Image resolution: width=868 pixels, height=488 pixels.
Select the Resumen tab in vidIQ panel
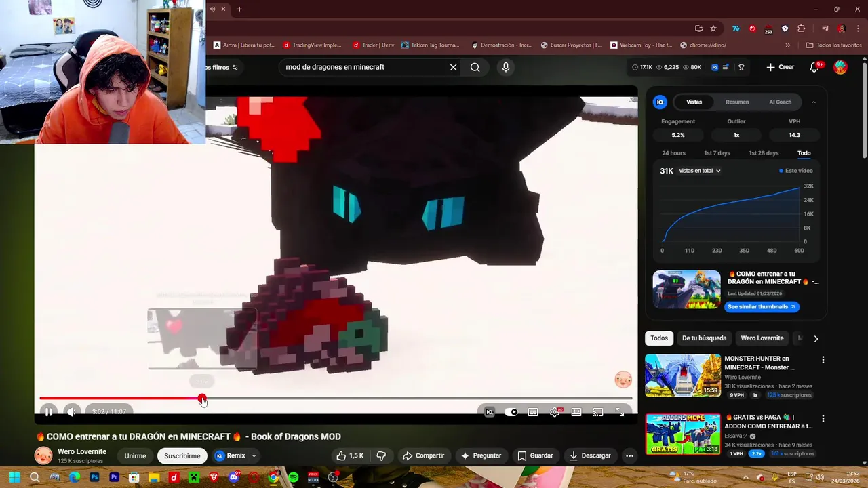737,102
